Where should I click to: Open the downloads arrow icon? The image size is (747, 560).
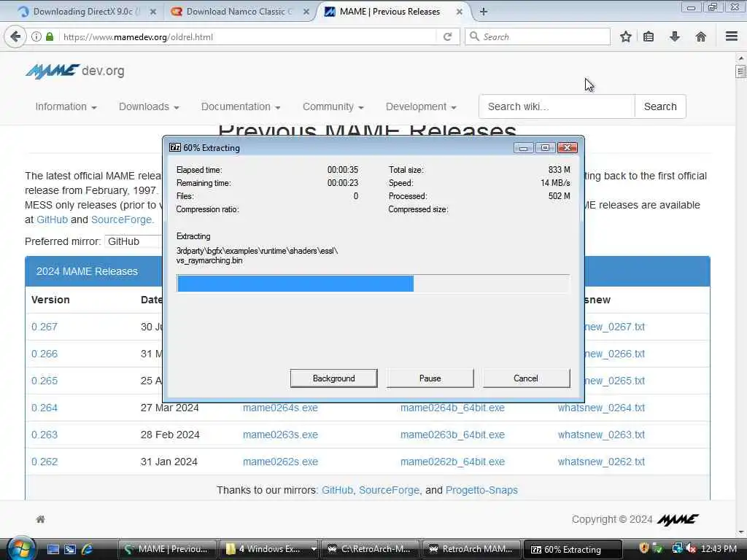tap(675, 36)
